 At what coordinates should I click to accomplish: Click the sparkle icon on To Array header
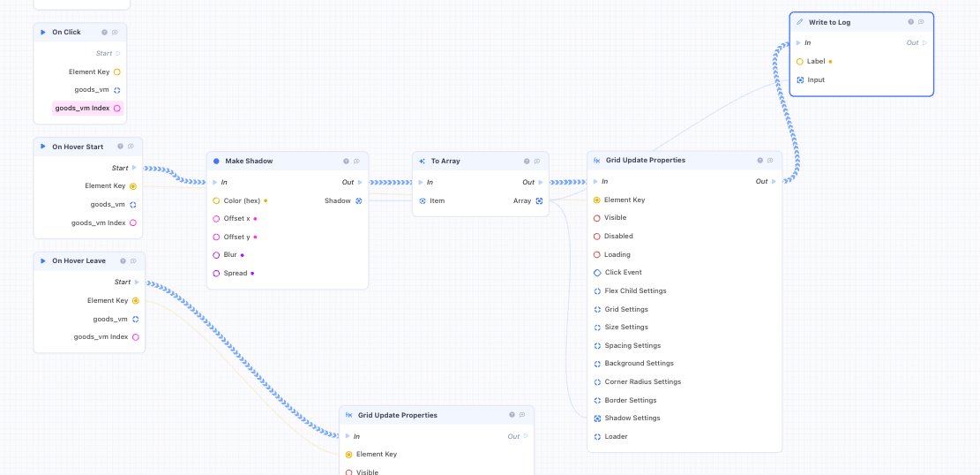tap(422, 161)
